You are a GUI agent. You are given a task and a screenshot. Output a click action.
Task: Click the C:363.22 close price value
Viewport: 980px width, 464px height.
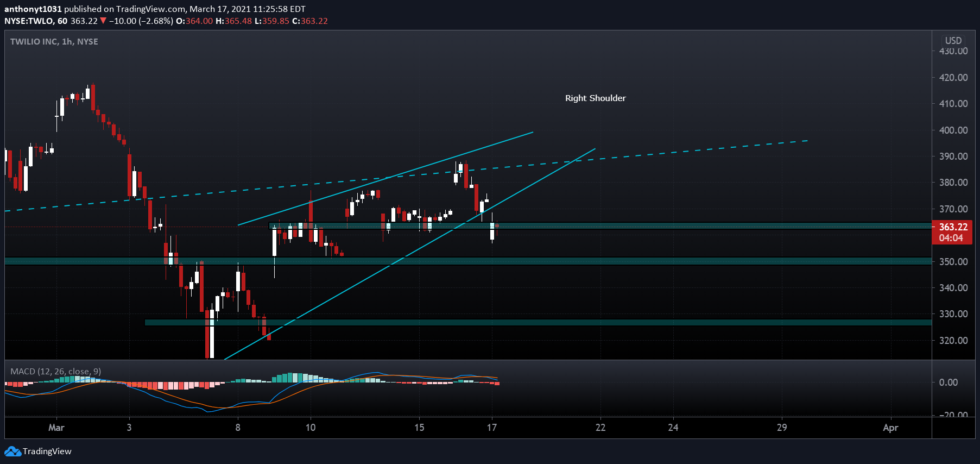click(310, 21)
